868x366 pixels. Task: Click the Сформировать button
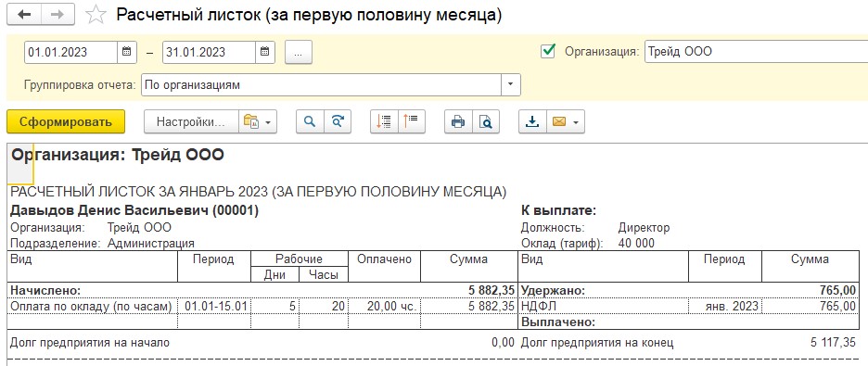pos(66,121)
